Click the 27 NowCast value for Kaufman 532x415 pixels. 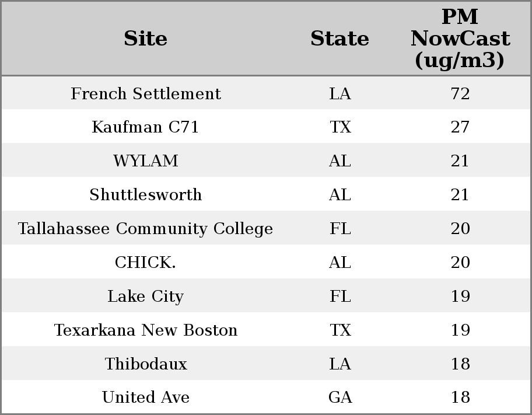460,127
